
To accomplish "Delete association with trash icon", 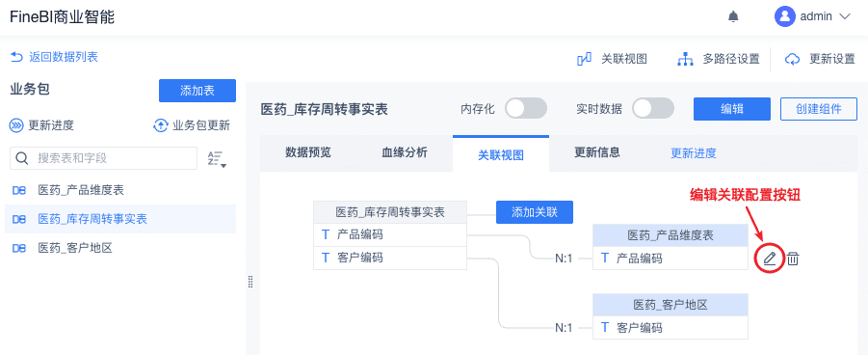I will (793, 258).
